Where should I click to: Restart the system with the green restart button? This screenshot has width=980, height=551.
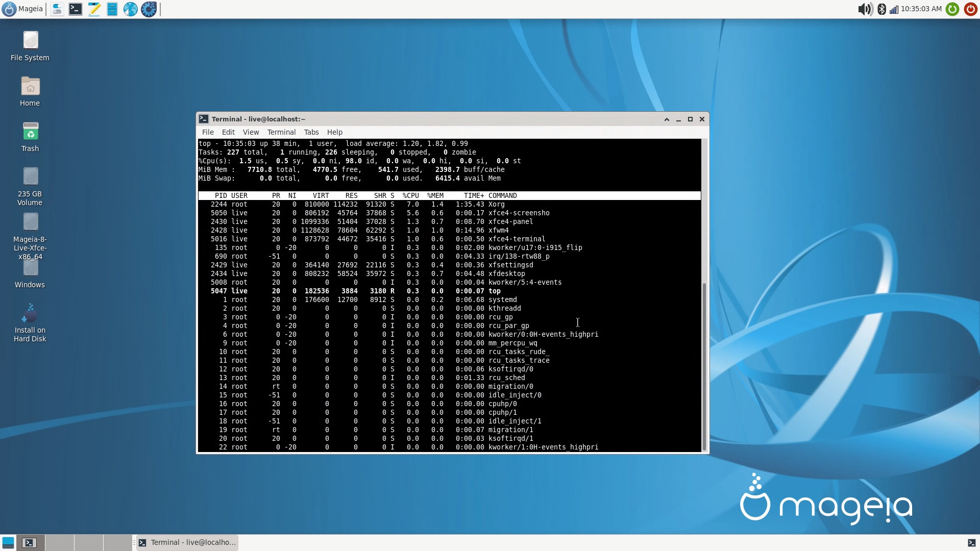tap(952, 9)
